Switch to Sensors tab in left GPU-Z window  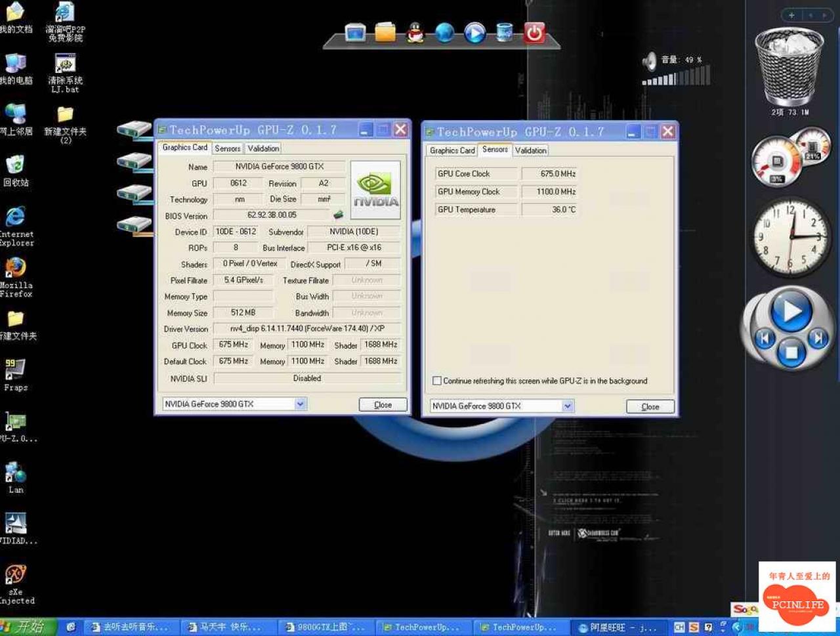pos(228,148)
